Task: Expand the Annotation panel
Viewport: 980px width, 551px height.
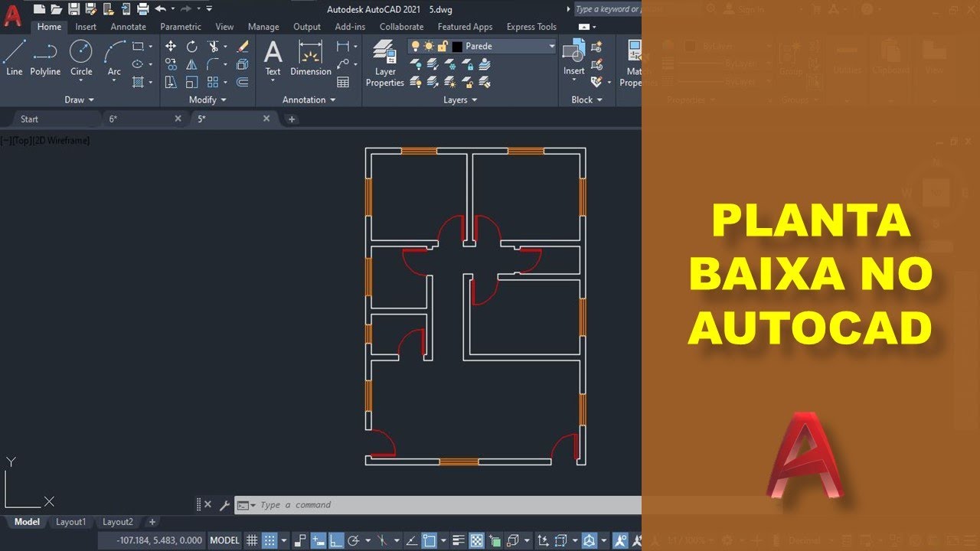Action: click(309, 99)
